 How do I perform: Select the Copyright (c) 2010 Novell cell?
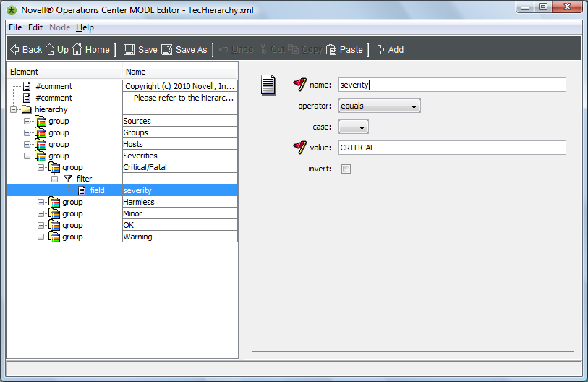pyautogui.click(x=180, y=86)
